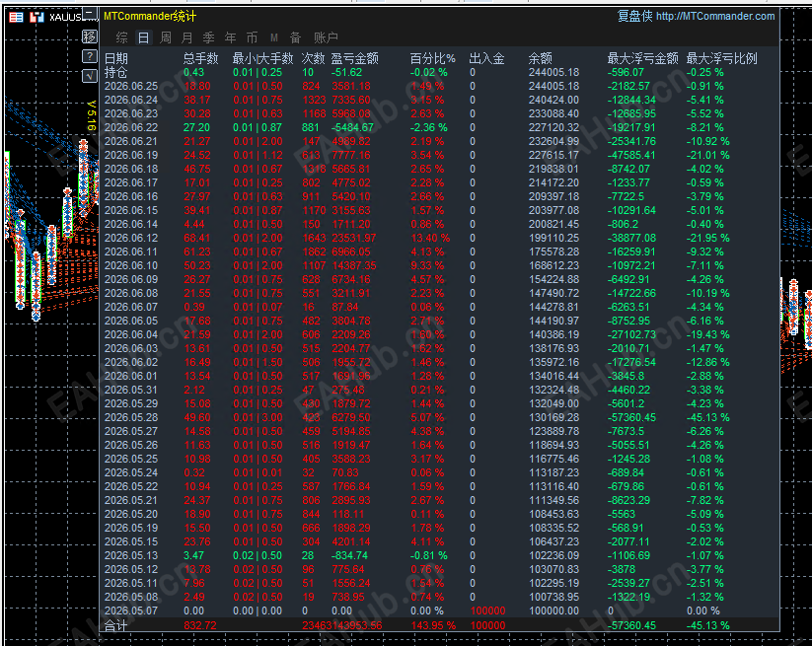This screenshot has height=646, width=812.
Task: Click the total 143.95 % value
Action: tap(433, 625)
